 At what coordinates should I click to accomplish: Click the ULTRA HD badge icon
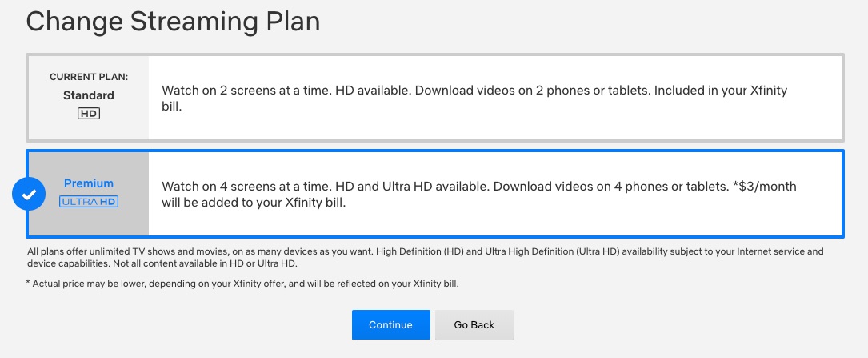pos(89,202)
